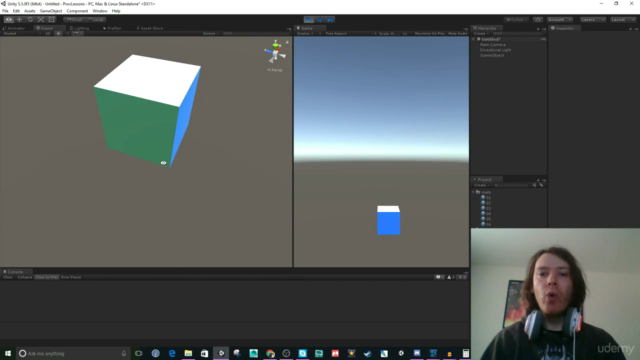Image resolution: width=640 pixels, height=360 pixels.
Task: Click the Console Clear button
Action: pyautogui.click(x=8, y=277)
